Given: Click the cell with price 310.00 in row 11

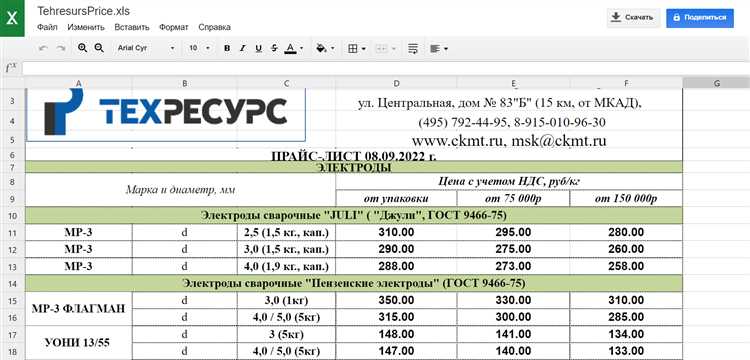Looking at the screenshot, I should pyautogui.click(x=397, y=233).
